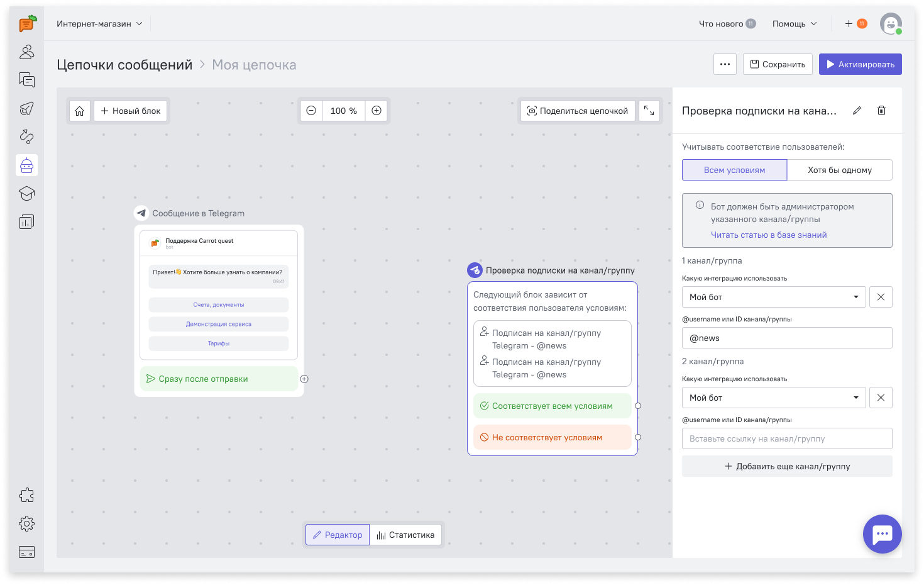Open live chat bubble widget
The height and width of the screenshot is (585, 924).
pyautogui.click(x=882, y=534)
